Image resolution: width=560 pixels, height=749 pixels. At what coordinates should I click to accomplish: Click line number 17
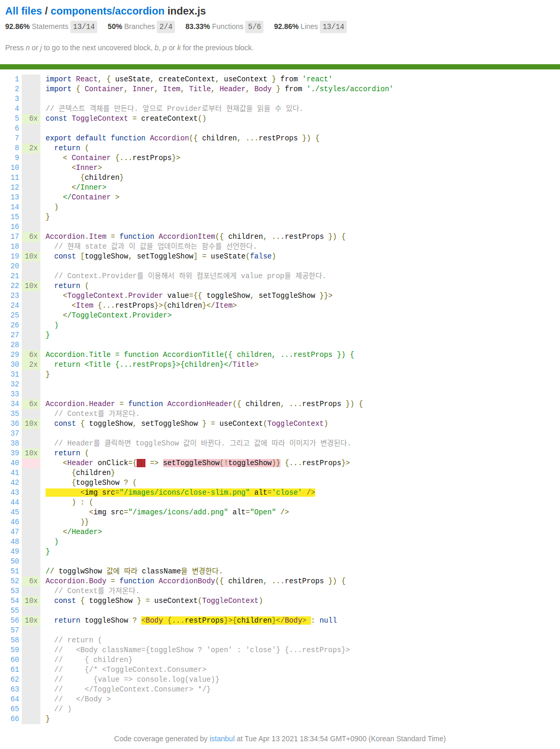[15, 237]
